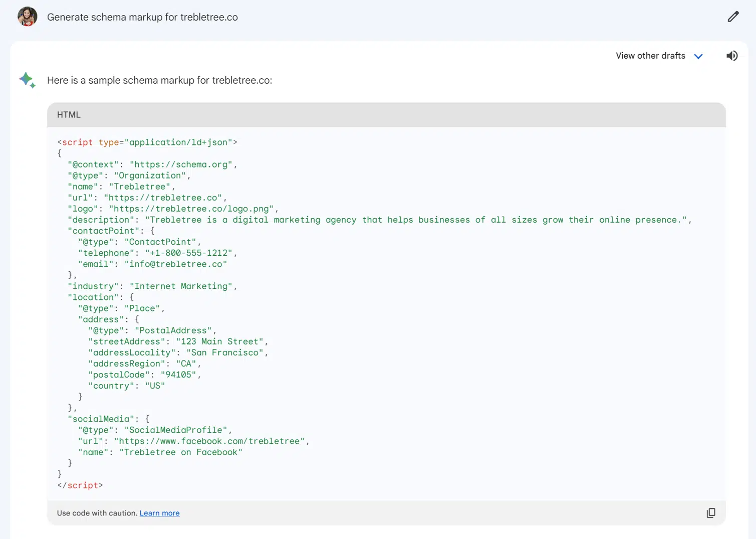The height and width of the screenshot is (539, 756).
Task: Click the "postalCode": "94105" line
Action: point(144,375)
